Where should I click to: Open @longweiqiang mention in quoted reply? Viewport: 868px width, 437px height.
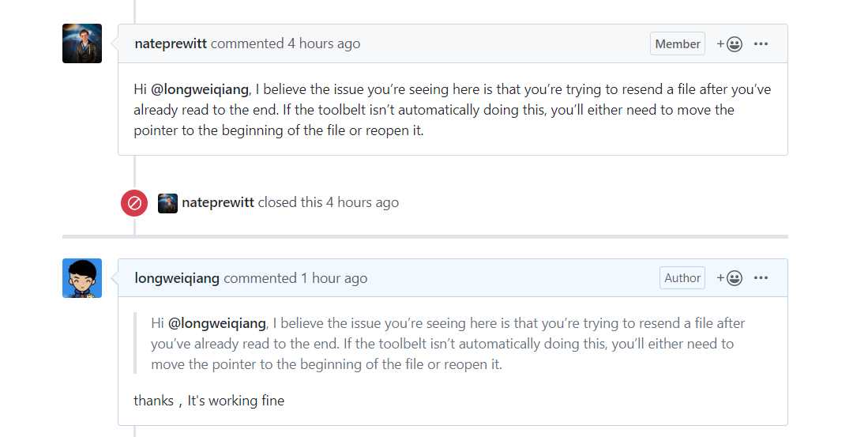click(x=217, y=323)
